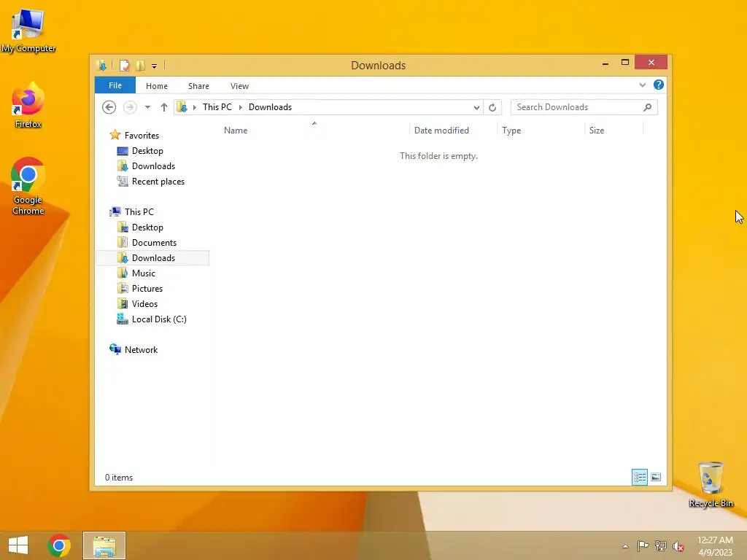Launch Chrome from the taskbar
This screenshot has width=747, height=560.
(x=59, y=545)
